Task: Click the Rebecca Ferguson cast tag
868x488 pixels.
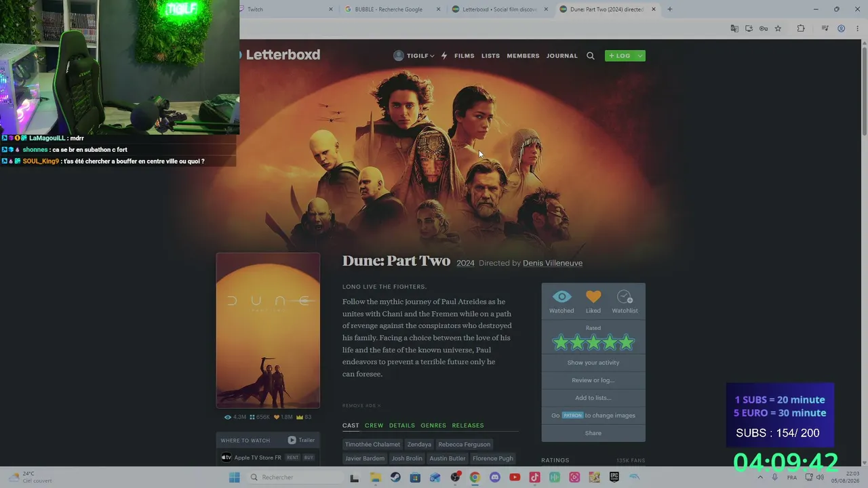Action: pyautogui.click(x=465, y=445)
